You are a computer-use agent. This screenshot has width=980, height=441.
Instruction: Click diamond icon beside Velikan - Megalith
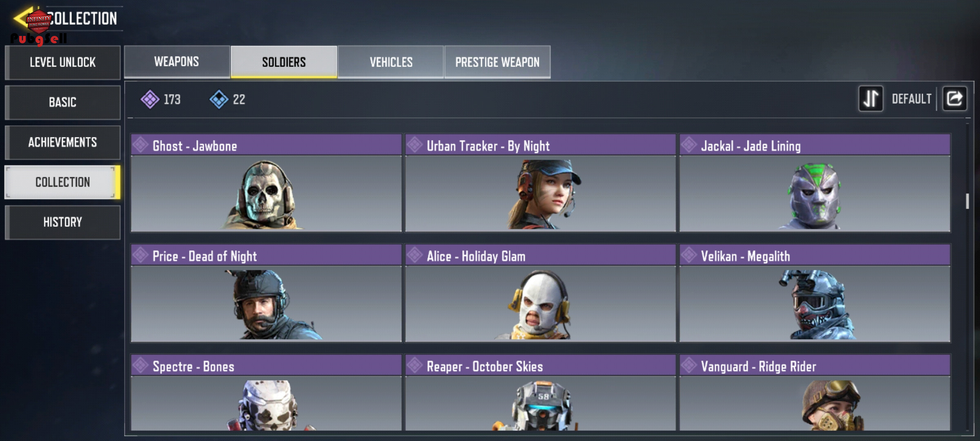[689, 255]
